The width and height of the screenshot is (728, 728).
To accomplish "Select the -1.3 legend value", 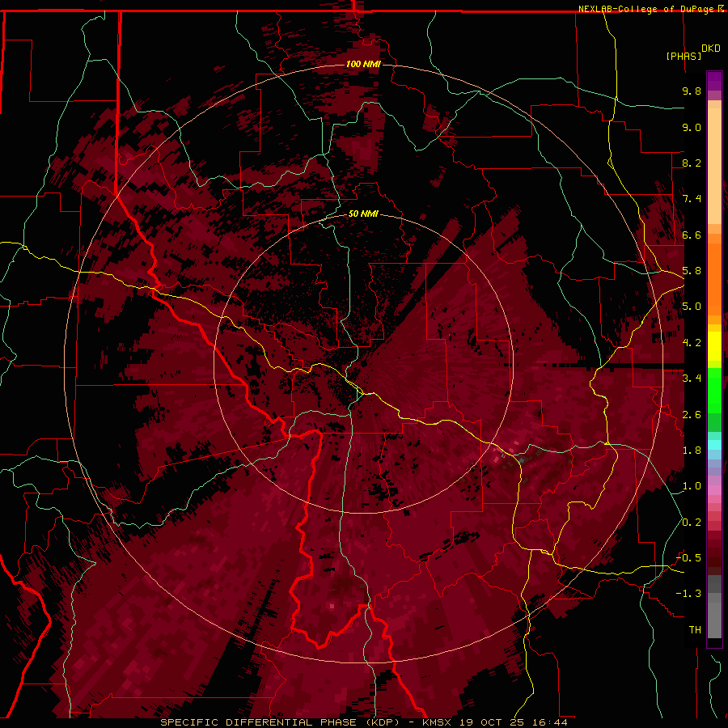I will tap(688, 594).
